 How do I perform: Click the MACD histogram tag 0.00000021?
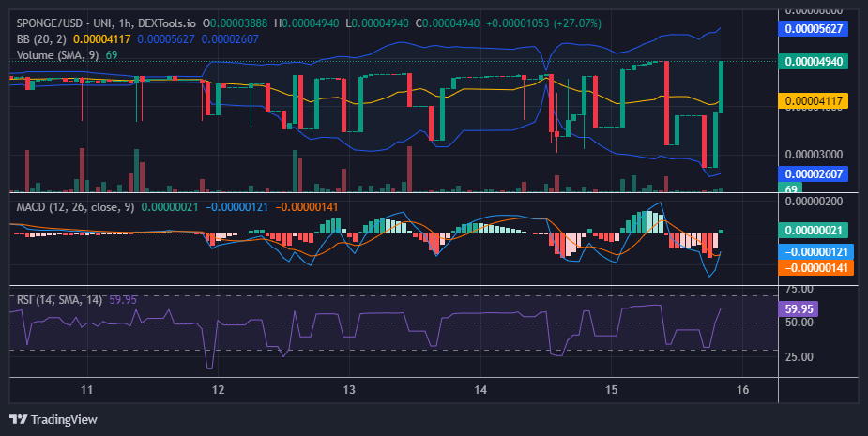pyautogui.click(x=814, y=230)
